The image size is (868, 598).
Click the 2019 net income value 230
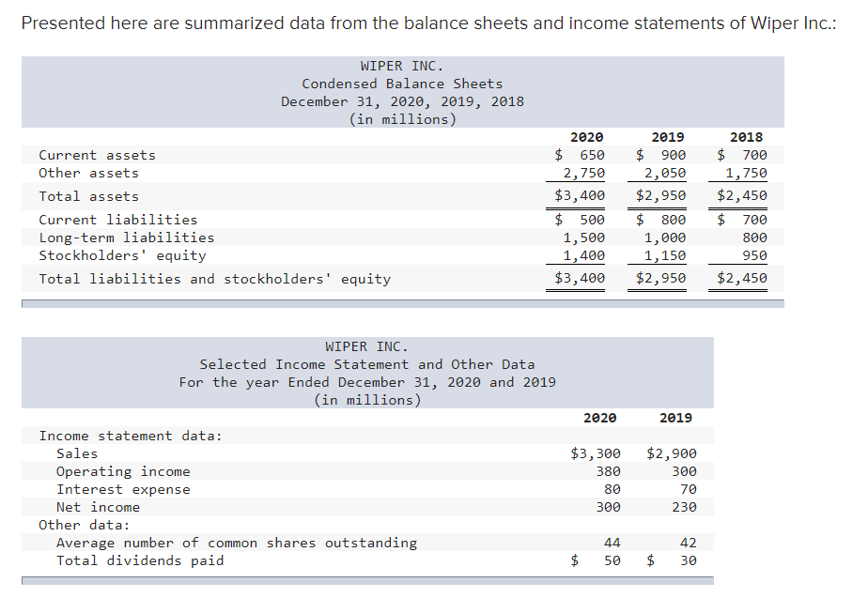[684, 507]
